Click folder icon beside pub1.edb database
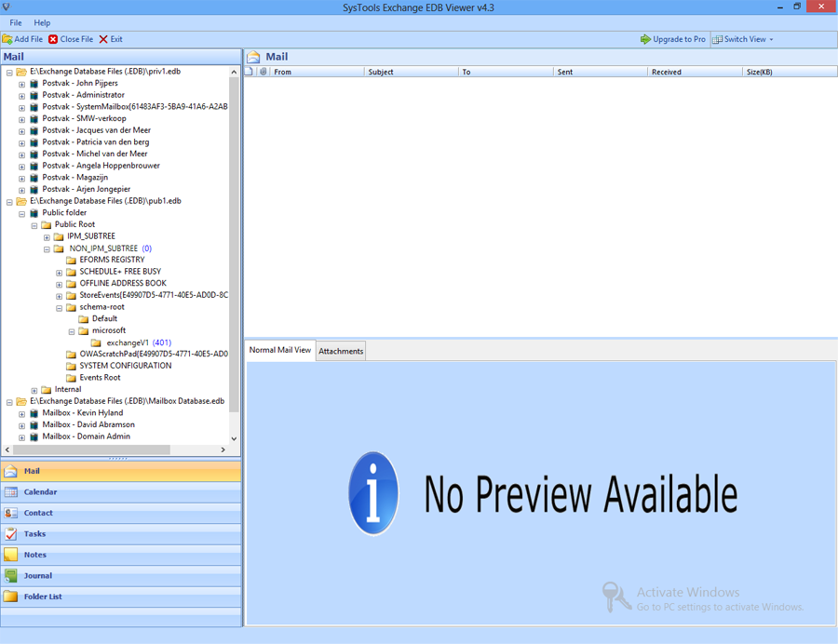This screenshot has width=838, height=644. click(21, 201)
